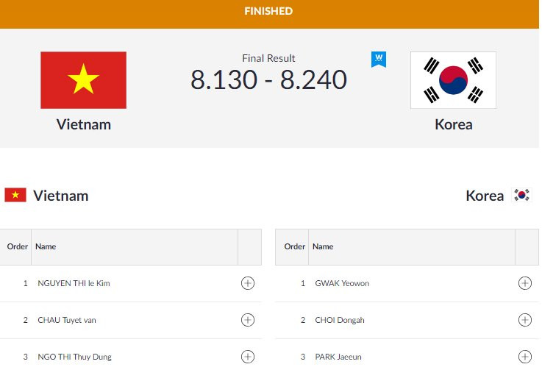Image resolution: width=542 pixels, height=392 pixels.
Task: Click the blue winner ribbon badge
Action: [379, 59]
